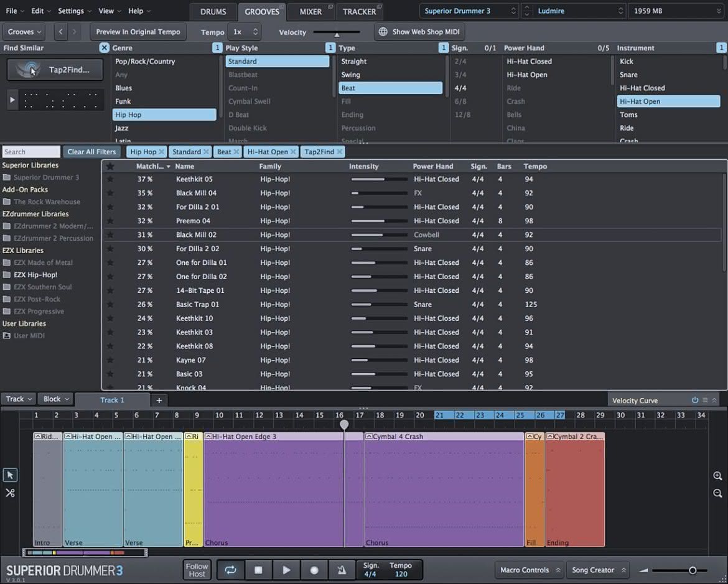
Task: Clear Find Similar with X icon
Action: pyautogui.click(x=104, y=47)
